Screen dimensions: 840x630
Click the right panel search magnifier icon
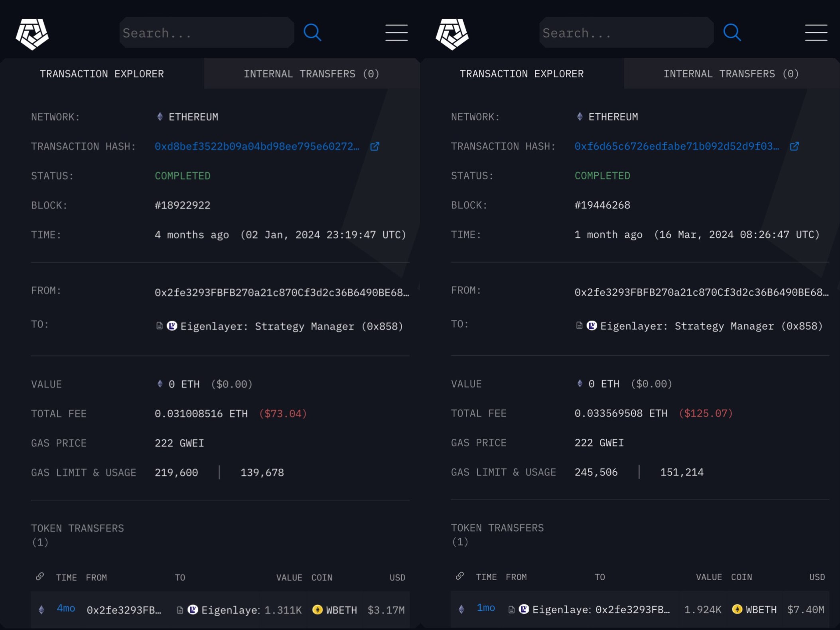(x=732, y=32)
